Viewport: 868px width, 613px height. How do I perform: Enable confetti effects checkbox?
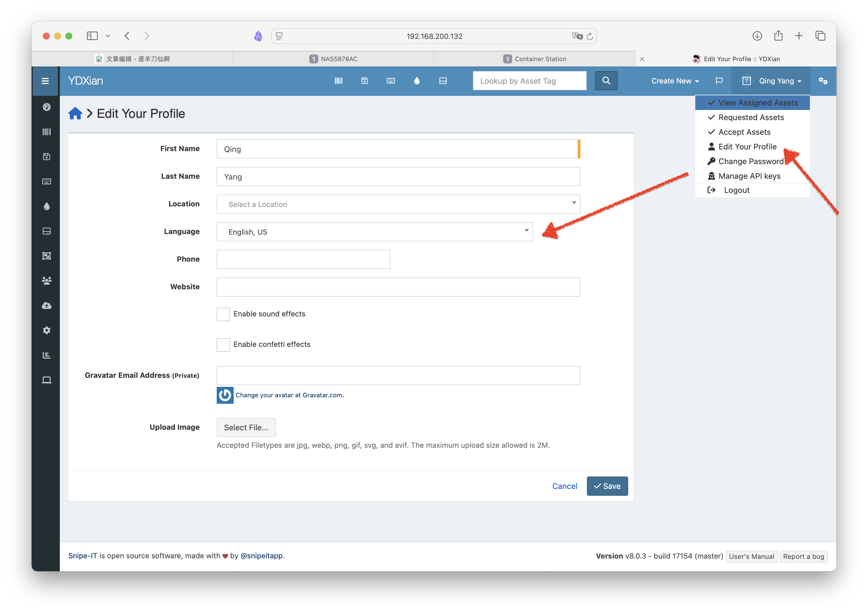coord(223,345)
